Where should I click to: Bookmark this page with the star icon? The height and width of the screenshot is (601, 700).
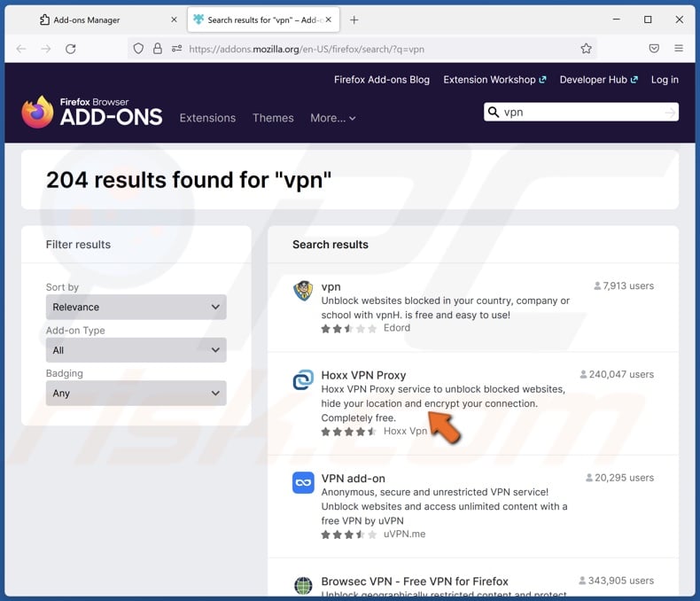587,49
